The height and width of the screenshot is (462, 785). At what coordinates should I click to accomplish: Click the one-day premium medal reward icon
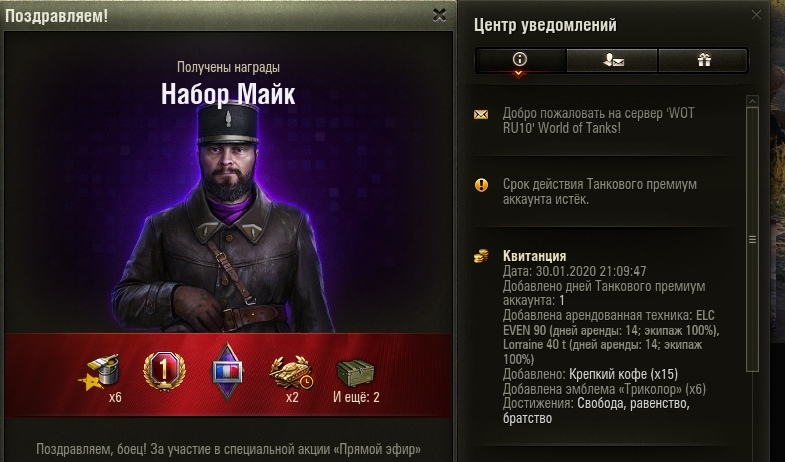[164, 371]
